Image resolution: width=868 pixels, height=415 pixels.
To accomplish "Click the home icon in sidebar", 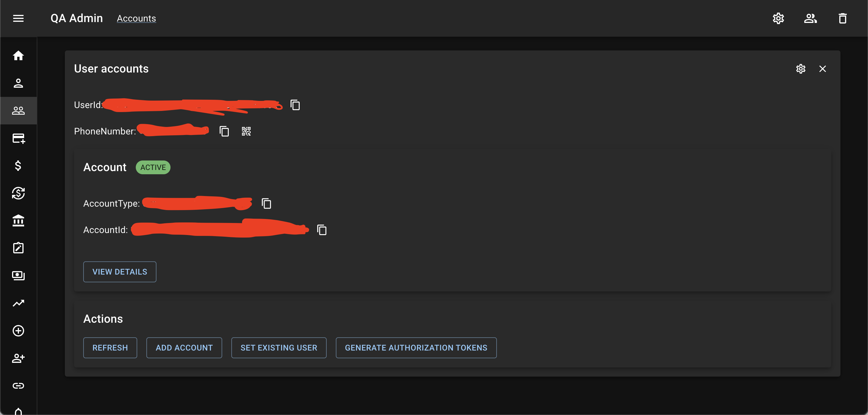I will (18, 55).
